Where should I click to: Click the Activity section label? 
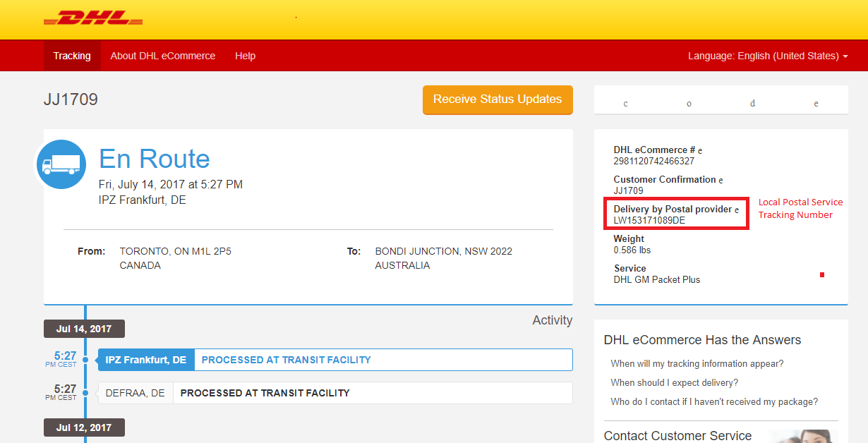[x=553, y=320]
